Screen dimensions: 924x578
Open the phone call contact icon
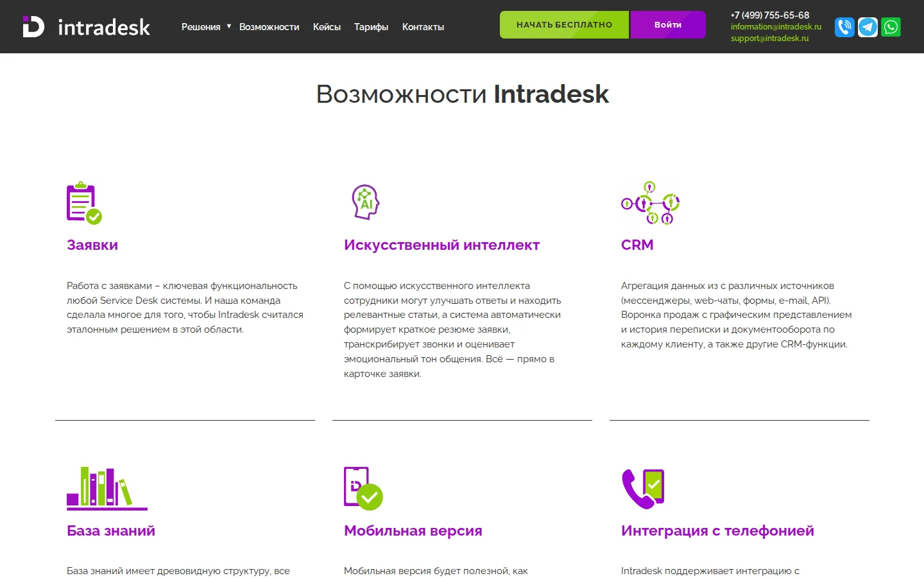(x=844, y=27)
